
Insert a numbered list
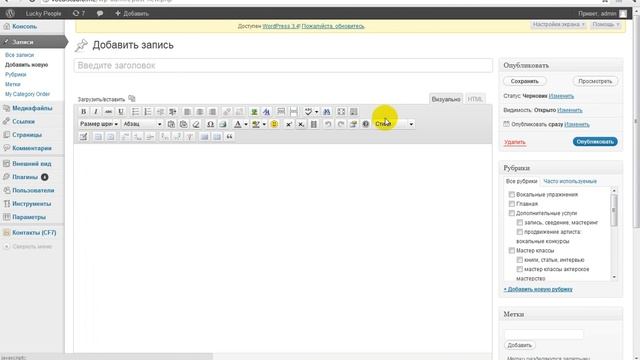tap(148, 111)
